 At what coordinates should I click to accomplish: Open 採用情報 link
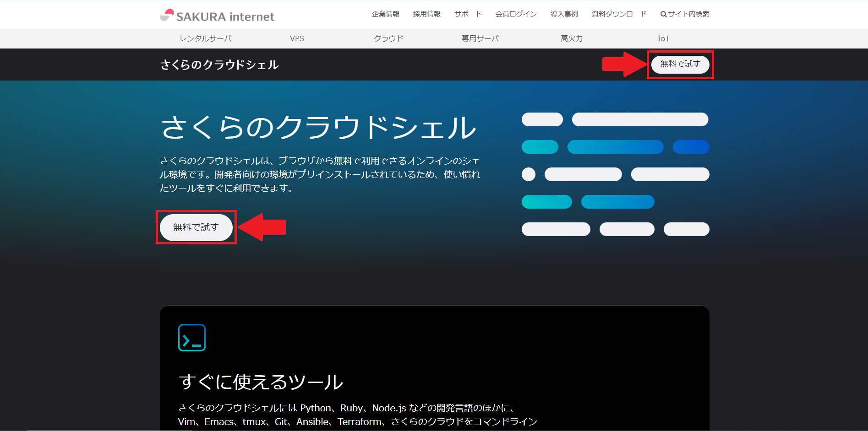point(427,14)
